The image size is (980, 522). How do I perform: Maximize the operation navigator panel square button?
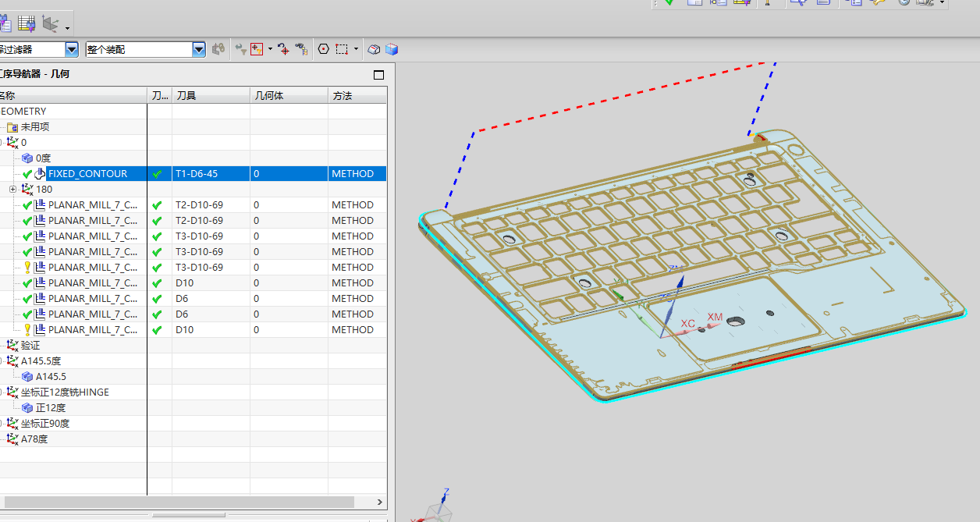379,75
